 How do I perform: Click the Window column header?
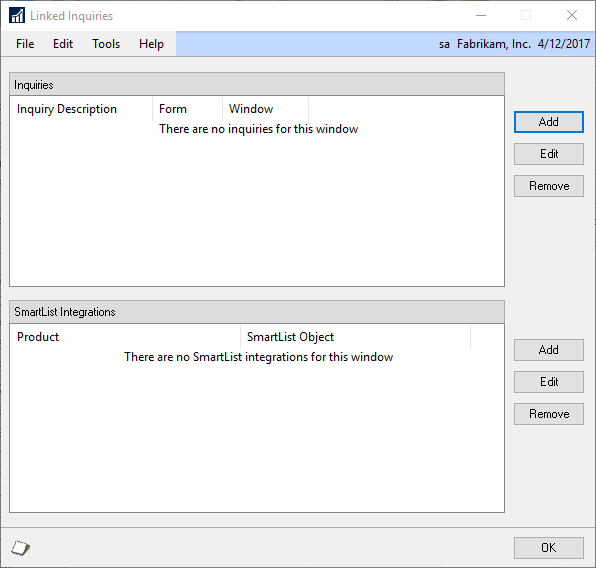click(x=266, y=109)
